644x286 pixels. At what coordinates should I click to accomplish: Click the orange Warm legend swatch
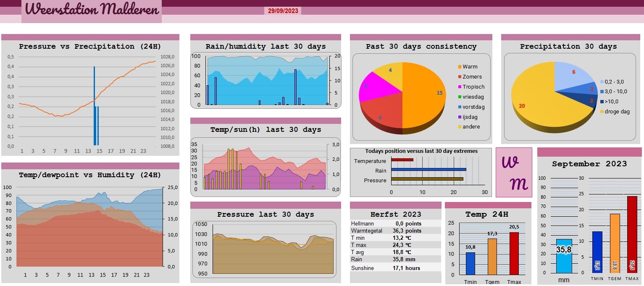[460, 67]
